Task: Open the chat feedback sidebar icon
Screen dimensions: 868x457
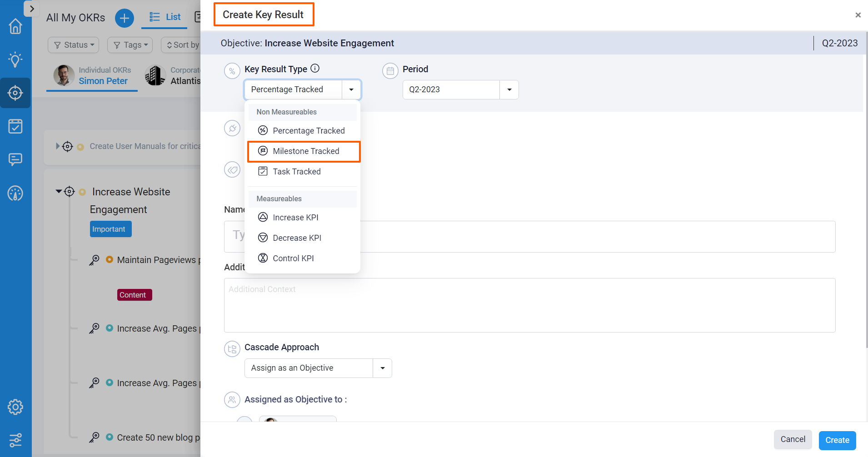Action: pos(15,159)
